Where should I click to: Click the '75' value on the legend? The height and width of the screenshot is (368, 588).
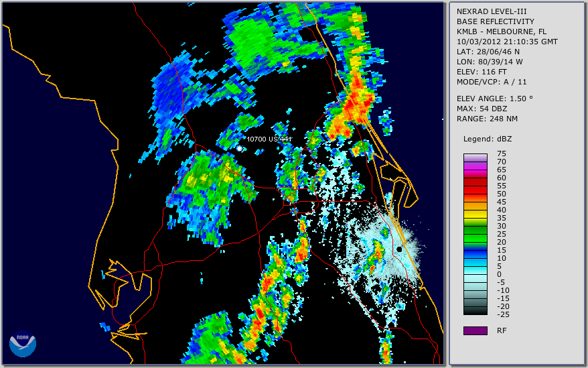point(502,154)
